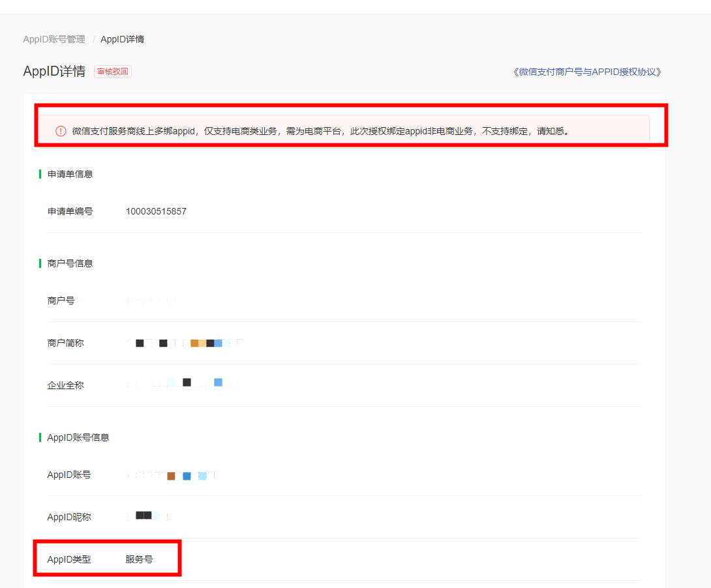Click the AppID详情 page heading
The image size is (711, 588).
54,72
